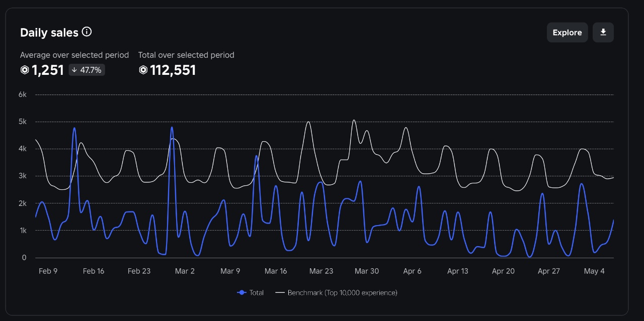Click the Apr 13 date label

point(458,271)
